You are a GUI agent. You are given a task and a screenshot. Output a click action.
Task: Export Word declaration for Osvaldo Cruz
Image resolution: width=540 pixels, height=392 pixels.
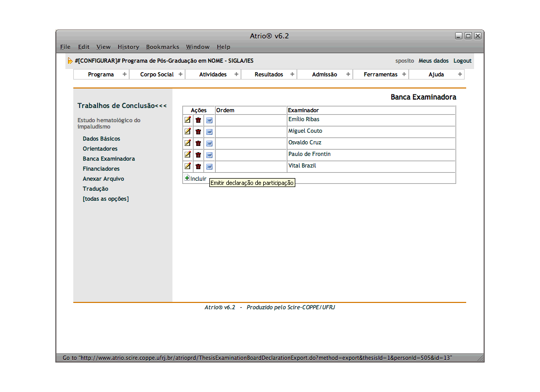point(209,143)
